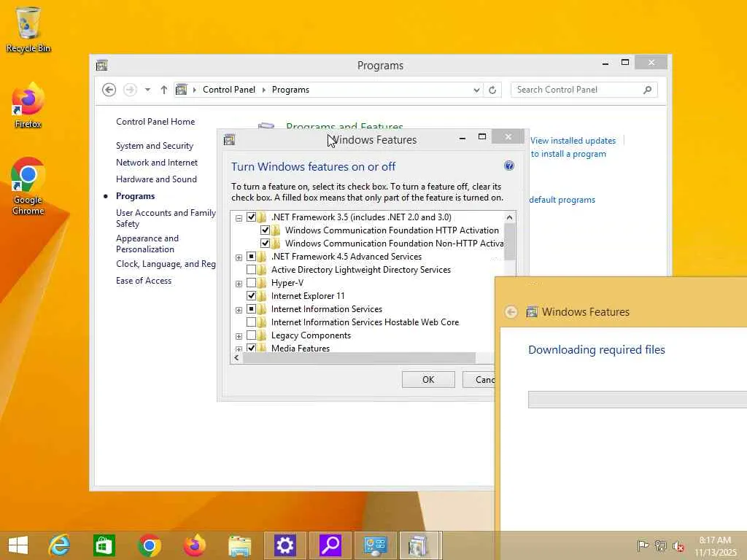Uncheck Internet Explorer 11

point(251,296)
